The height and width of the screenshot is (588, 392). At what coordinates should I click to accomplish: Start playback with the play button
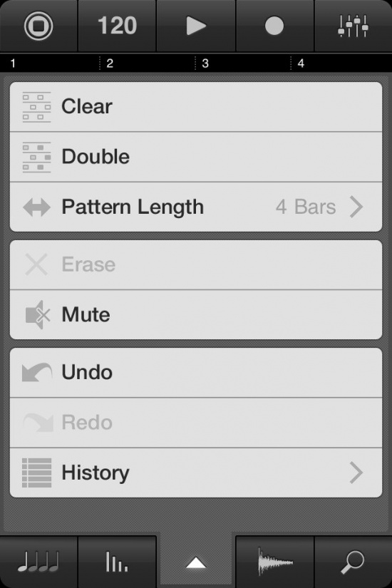point(196,26)
